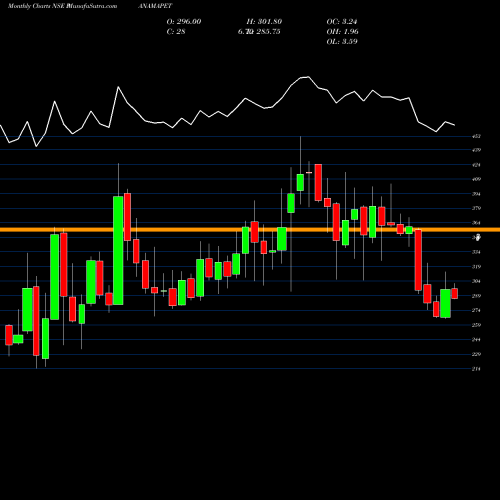Click the 289 price axis label
500x500 pixels.
[x=477, y=296]
